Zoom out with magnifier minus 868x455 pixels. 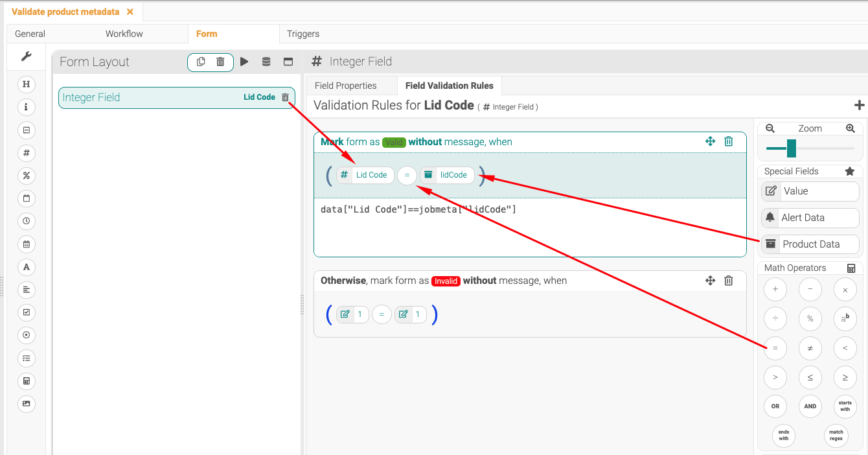[x=770, y=128]
